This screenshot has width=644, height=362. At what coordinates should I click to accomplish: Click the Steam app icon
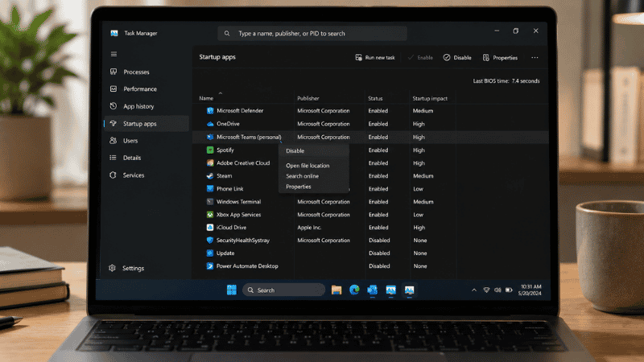pyautogui.click(x=210, y=175)
